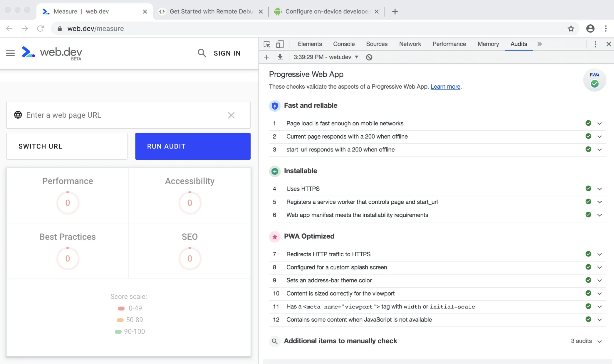Switch to the Network tab

[410, 44]
